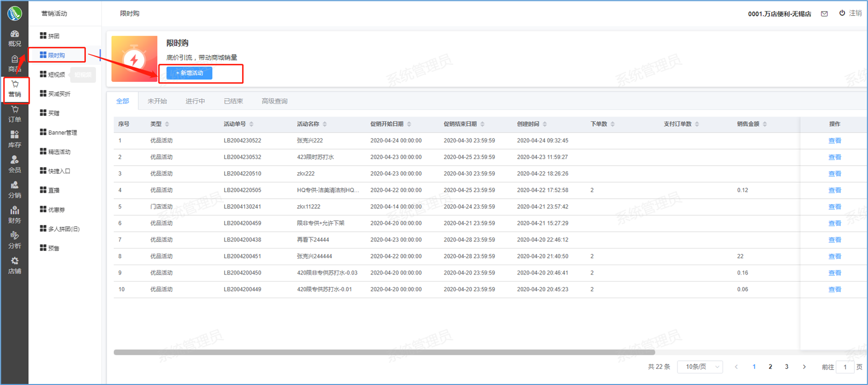
Task: Click 查看 for activity LB2004220505
Action: click(835, 190)
